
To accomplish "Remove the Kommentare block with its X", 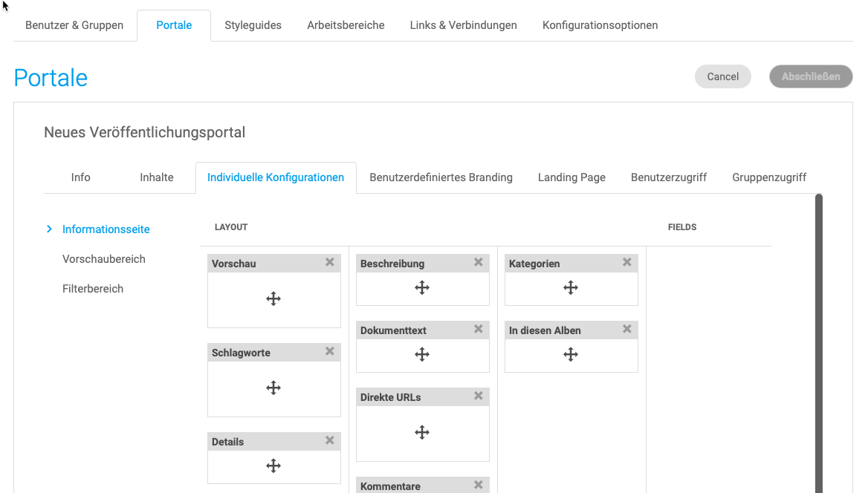I will click(479, 486).
